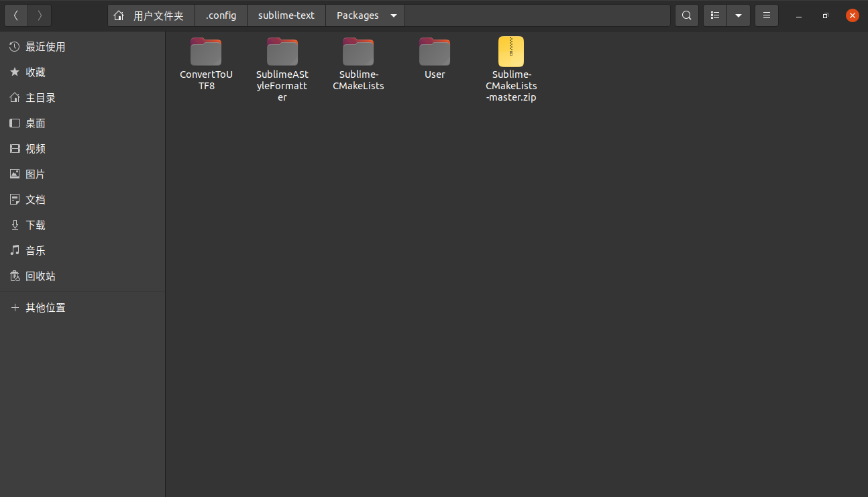868x497 pixels.
Task: Click the picture icon beside 图片
Action: 15,174
